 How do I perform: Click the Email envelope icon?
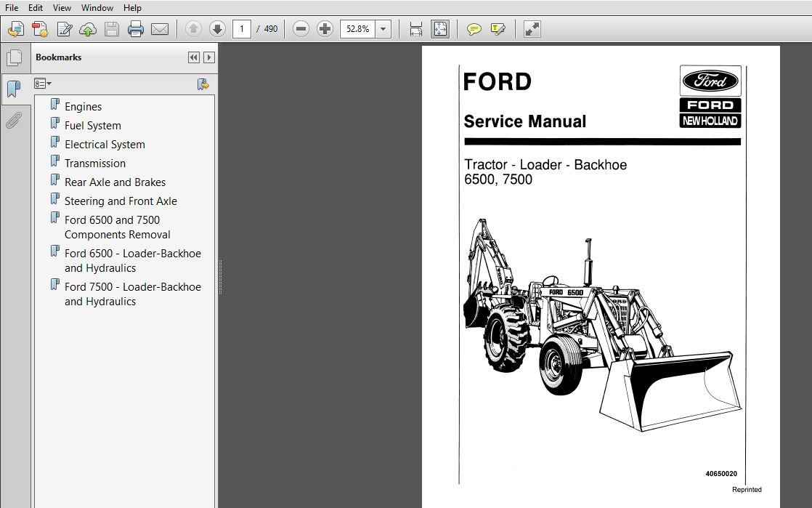tap(160, 29)
